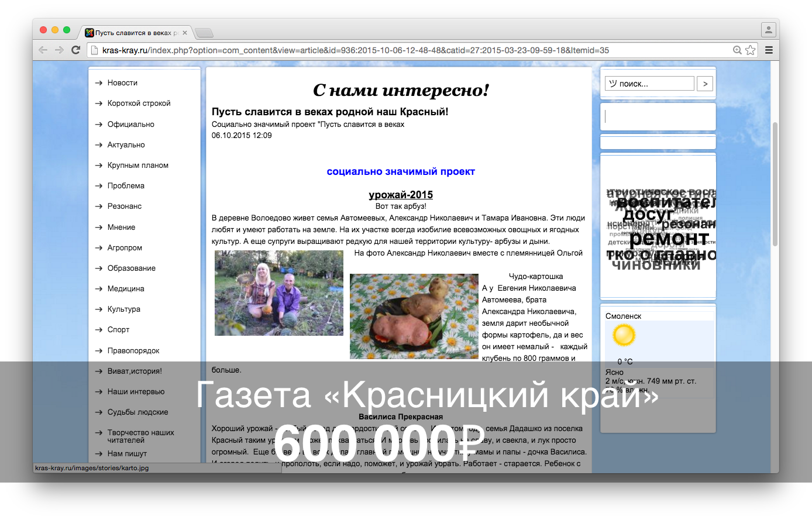This screenshot has height=520, width=812.
Task: Open the Спорт section link
Action: (x=117, y=329)
